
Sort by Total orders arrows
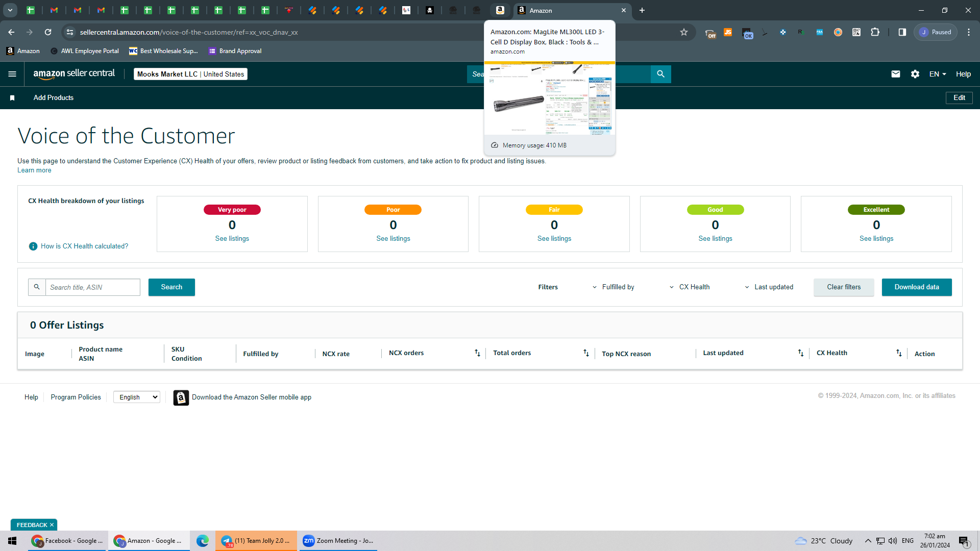pos(586,353)
